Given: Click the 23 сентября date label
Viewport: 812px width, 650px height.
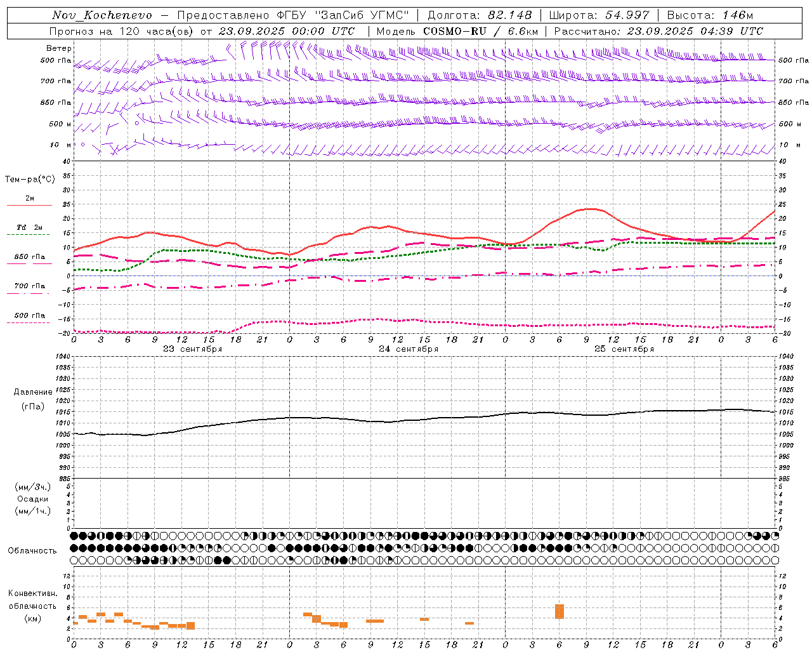Looking at the screenshot, I should pyautogui.click(x=193, y=349).
